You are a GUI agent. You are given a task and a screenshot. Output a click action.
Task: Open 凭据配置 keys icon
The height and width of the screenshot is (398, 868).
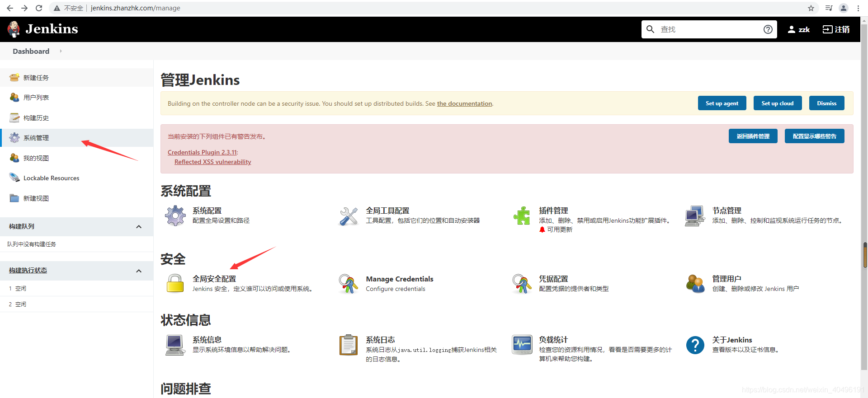coord(522,284)
